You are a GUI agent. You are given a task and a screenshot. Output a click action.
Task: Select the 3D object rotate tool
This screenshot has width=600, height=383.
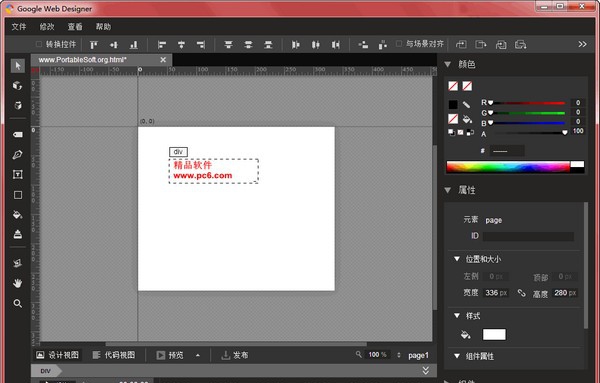(x=18, y=85)
